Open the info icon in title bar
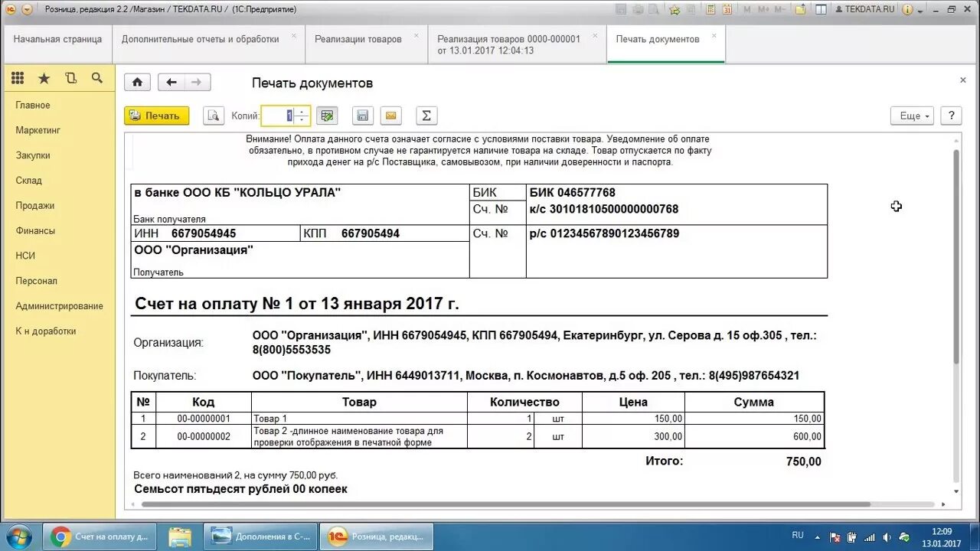The image size is (980, 551). (907, 9)
